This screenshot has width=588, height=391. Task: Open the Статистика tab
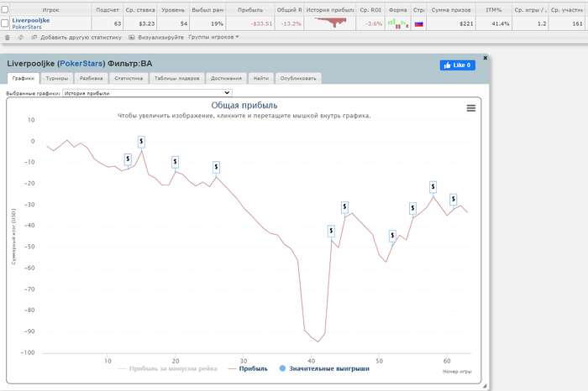[129, 78]
